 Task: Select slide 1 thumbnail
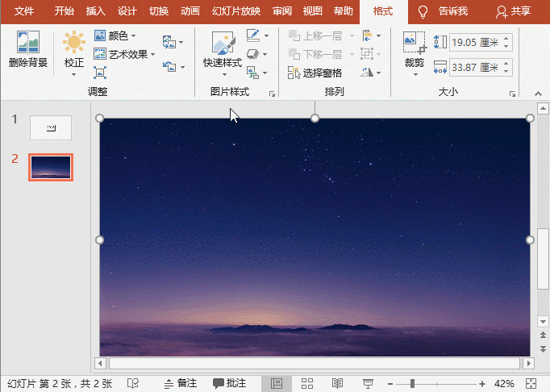pyautogui.click(x=51, y=127)
